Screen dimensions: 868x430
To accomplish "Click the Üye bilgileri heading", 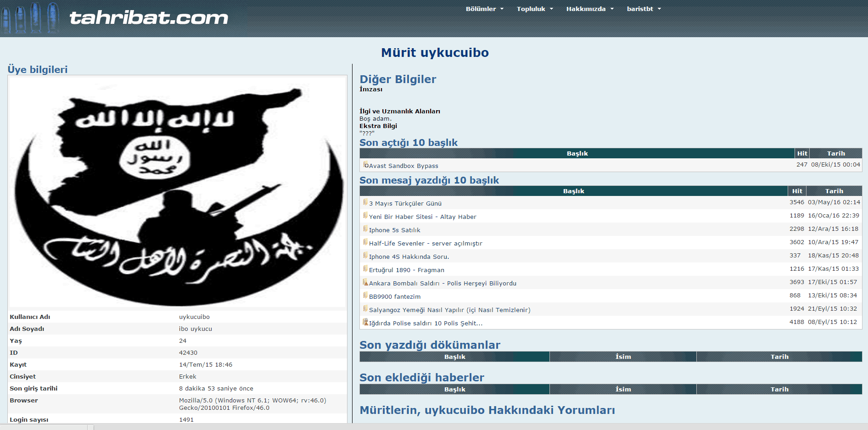I will pos(38,69).
